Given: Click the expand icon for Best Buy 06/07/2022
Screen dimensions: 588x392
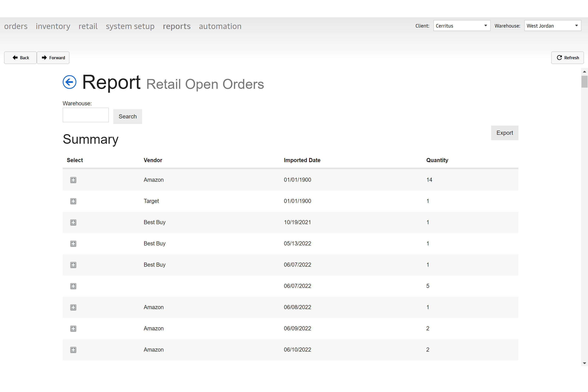Looking at the screenshot, I should click(x=73, y=265).
